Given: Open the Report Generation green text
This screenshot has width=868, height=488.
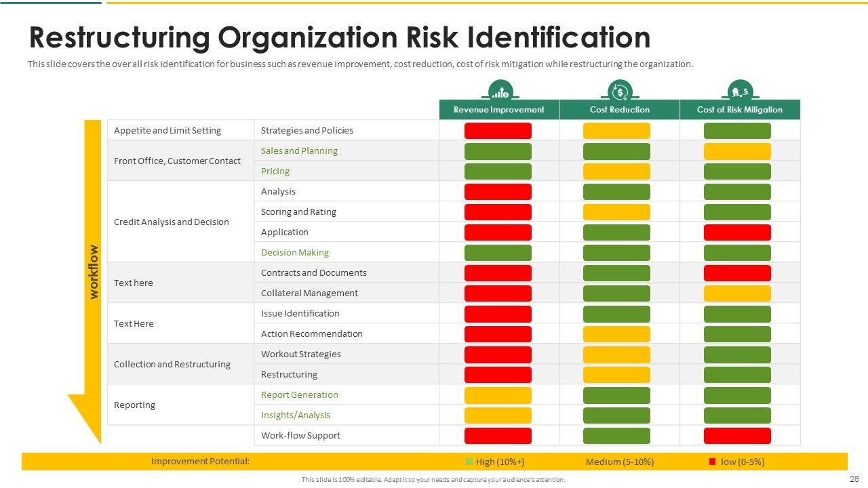Looking at the screenshot, I should point(299,394).
